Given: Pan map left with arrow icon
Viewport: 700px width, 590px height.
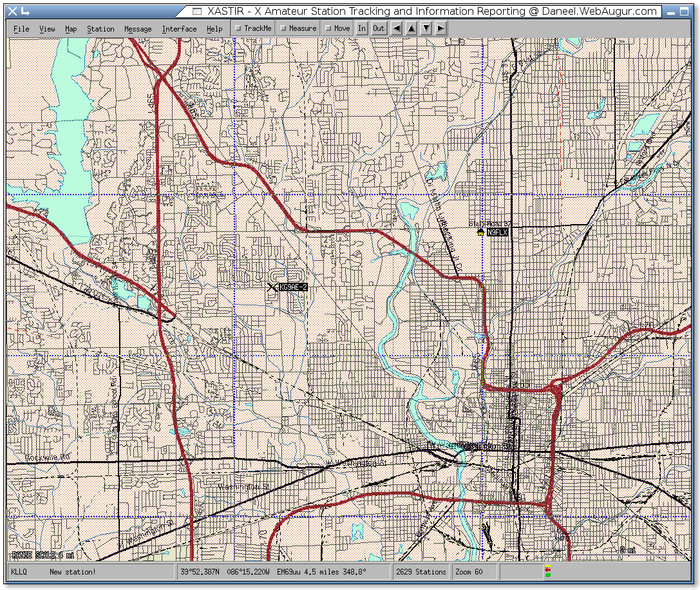Looking at the screenshot, I should [396, 28].
